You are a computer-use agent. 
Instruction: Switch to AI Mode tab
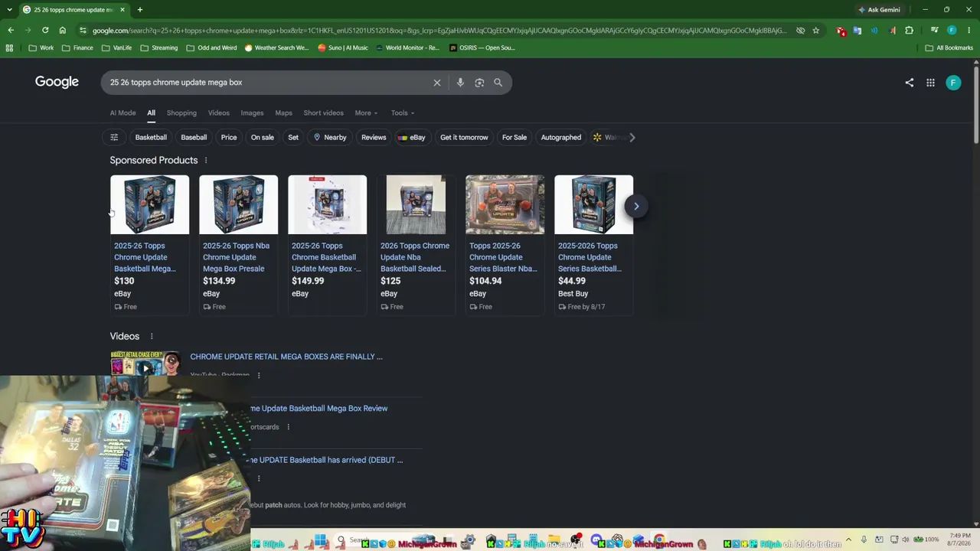(x=122, y=113)
